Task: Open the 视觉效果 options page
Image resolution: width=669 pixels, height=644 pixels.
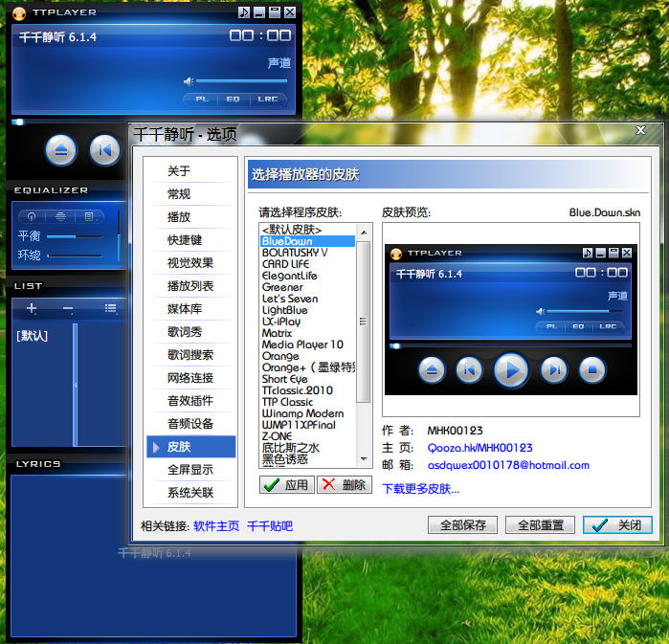Action: [x=191, y=263]
